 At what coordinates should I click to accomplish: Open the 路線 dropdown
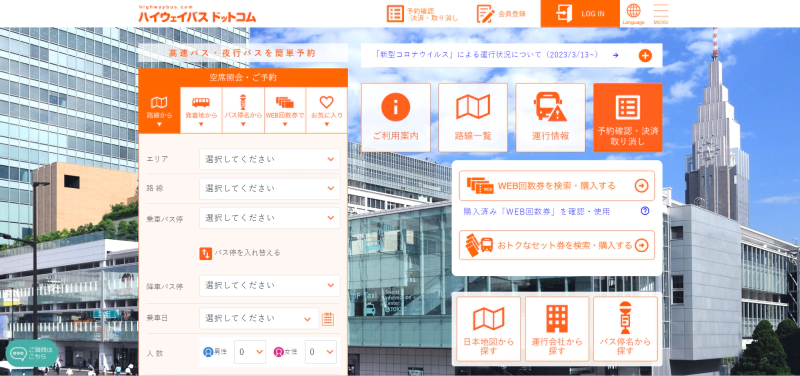[x=269, y=189]
